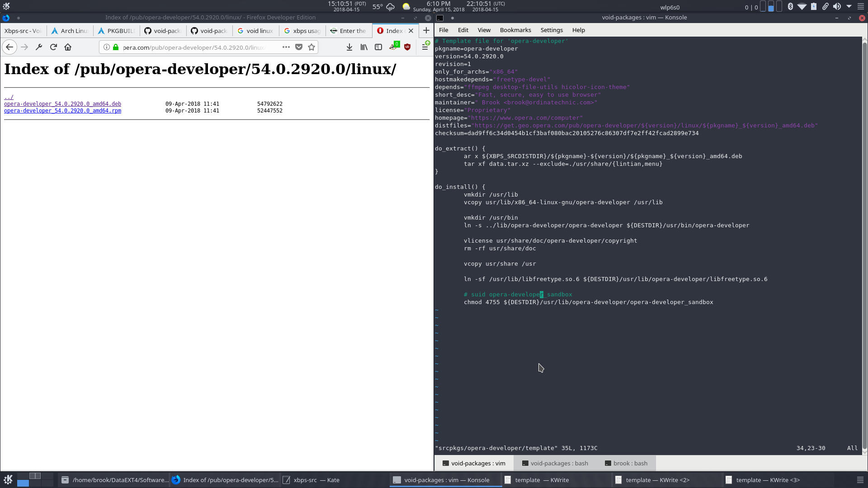
Task: Select the void-packages : bash Konsole tab
Action: (555, 463)
